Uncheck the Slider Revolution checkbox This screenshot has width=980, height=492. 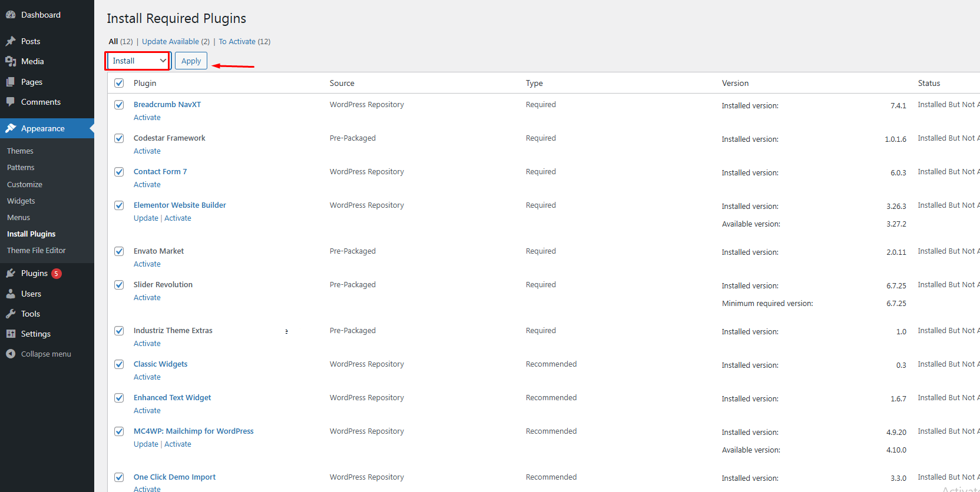pos(119,285)
